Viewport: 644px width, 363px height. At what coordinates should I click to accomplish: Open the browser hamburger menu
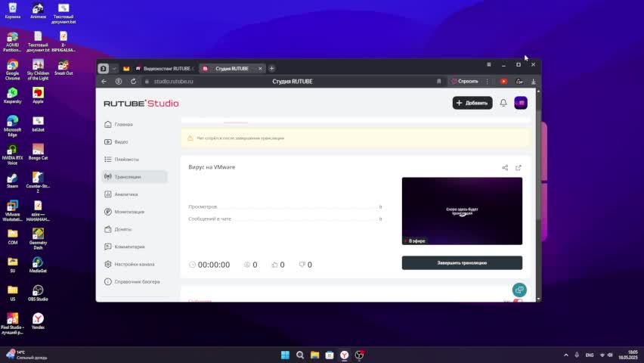coord(489,64)
